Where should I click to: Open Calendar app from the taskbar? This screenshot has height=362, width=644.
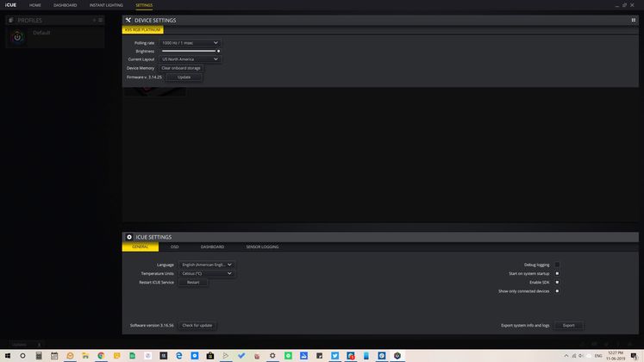point(54,356)
